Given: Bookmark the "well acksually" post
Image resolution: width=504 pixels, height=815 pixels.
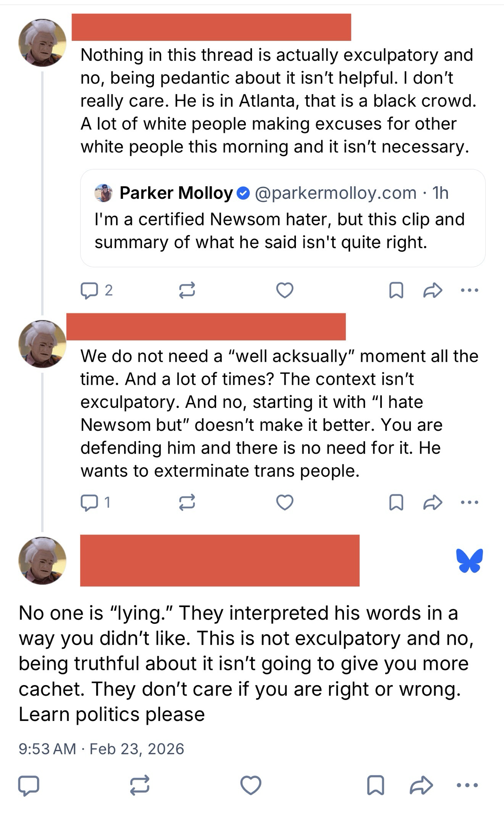Looking at the screenshot, I should (396, 502).
